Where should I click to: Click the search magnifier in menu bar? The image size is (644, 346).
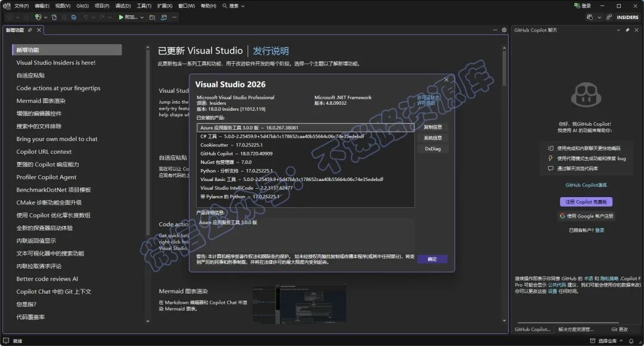[x=225, y=6]
